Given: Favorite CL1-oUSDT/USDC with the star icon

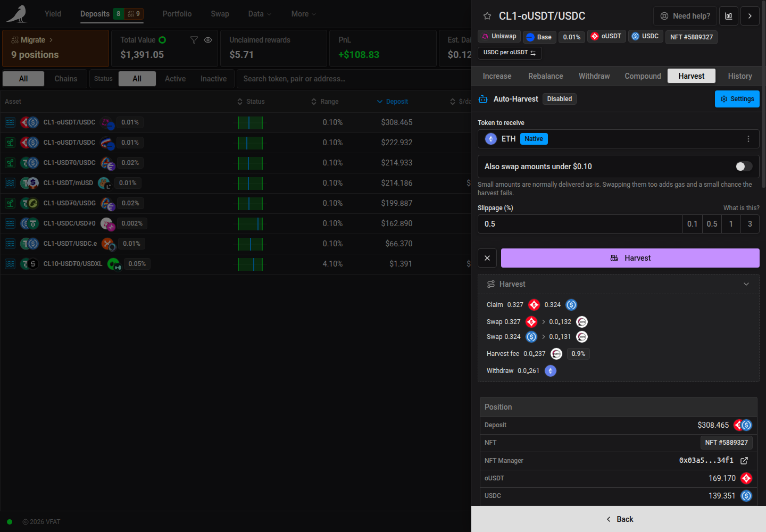Looking at the screenshot, I should [x=487, y=16].
